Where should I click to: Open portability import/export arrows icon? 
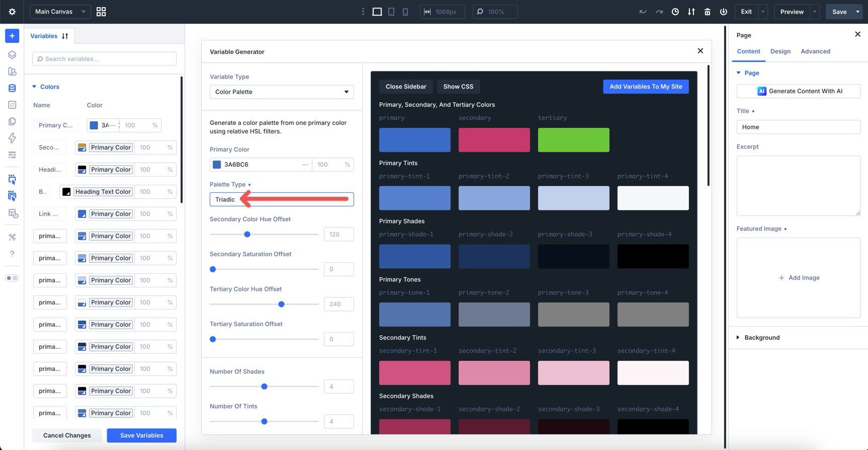coord(691,12)
